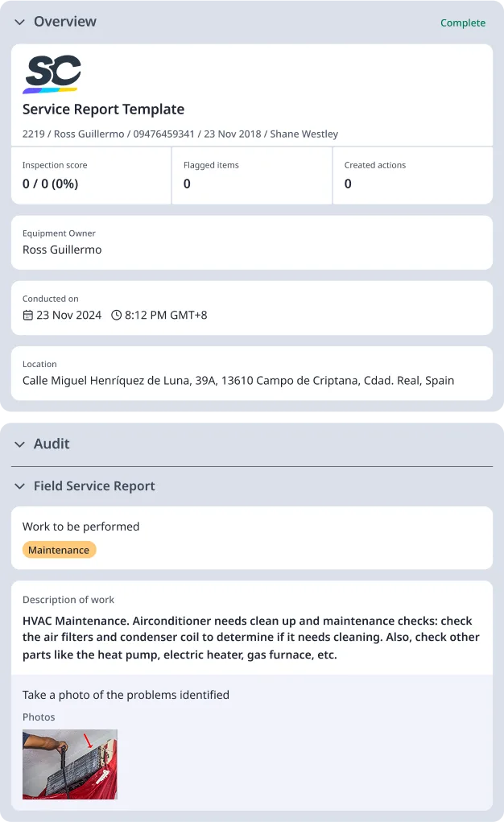Collapse the Audit section chevron
The width and height of the screenshot is (504, 822).
tap(20, 444)
